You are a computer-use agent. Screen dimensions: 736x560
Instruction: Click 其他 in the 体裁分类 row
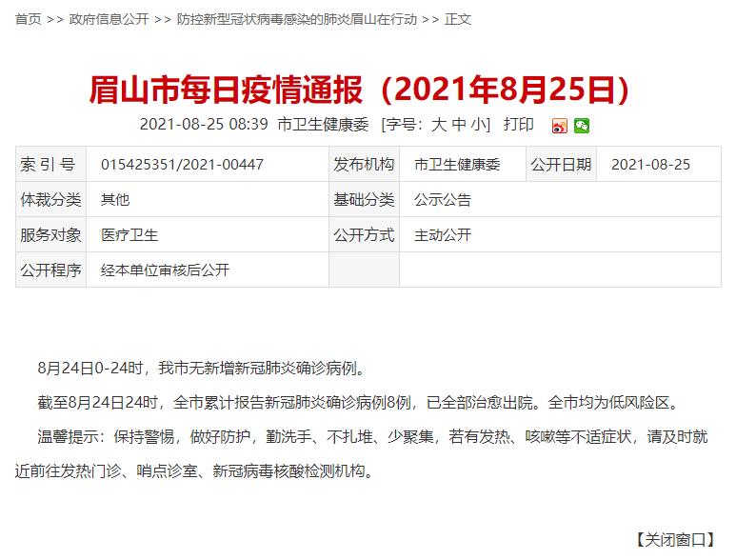pos(115,200)
